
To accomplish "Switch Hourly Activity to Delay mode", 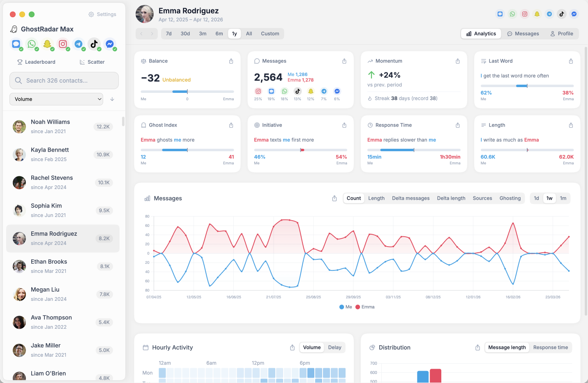I will [334, 347].
